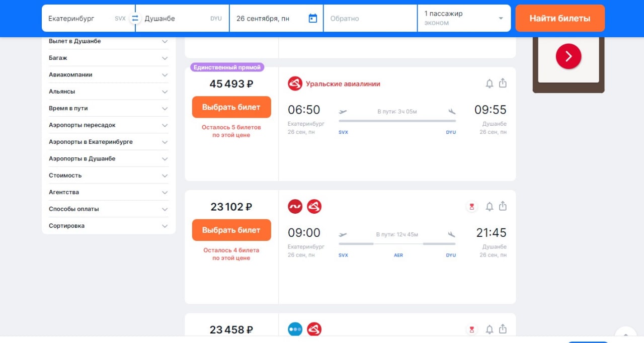Click red arrow button in the ad banner

[x=569, y=56]
